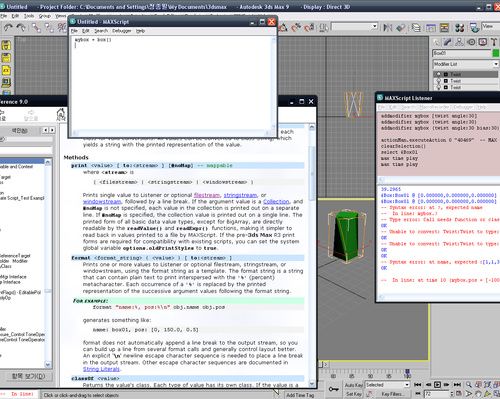This screenshot has width=500, height=399.
Task: Click the Go to Start playback button
Action: click(x=418, y=385)
